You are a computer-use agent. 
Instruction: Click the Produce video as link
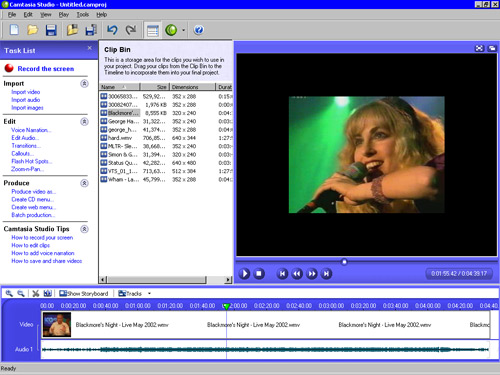34,192
